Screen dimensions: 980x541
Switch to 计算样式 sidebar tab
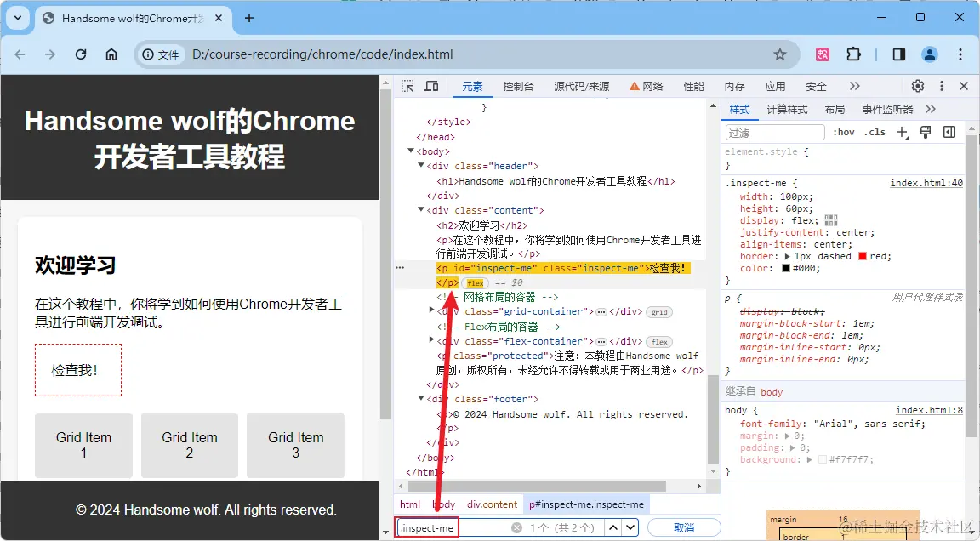click(787, 110)
